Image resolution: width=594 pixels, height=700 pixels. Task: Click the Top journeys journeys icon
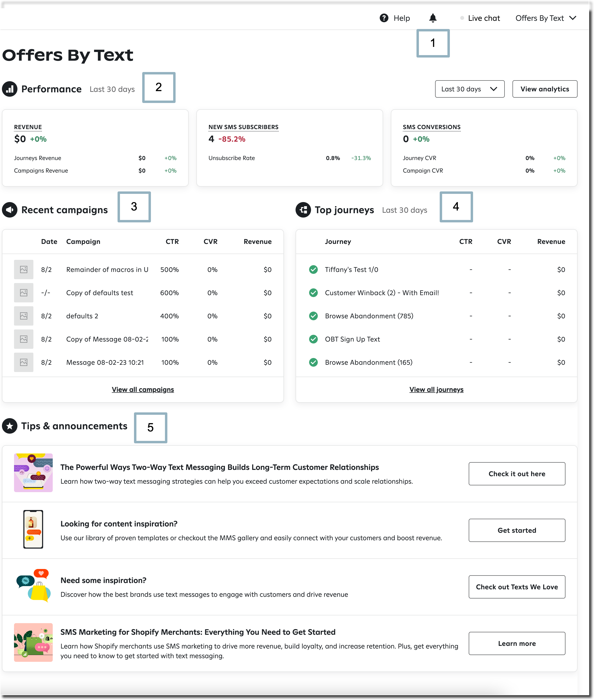pyautogui.click(x=303, y=210)
